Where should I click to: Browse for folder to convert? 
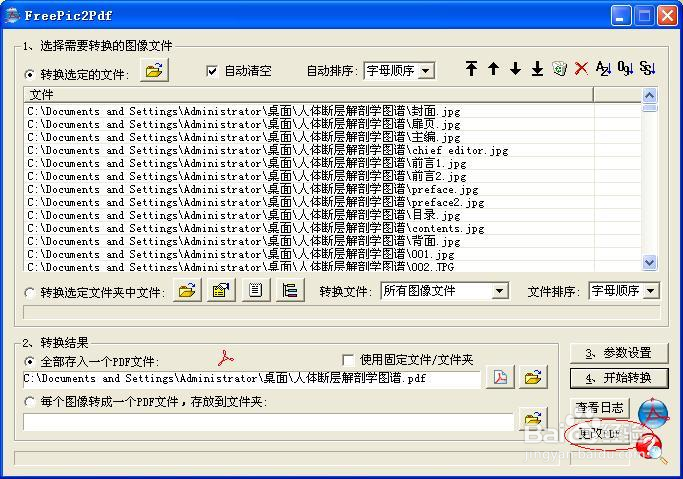(187, 290)
